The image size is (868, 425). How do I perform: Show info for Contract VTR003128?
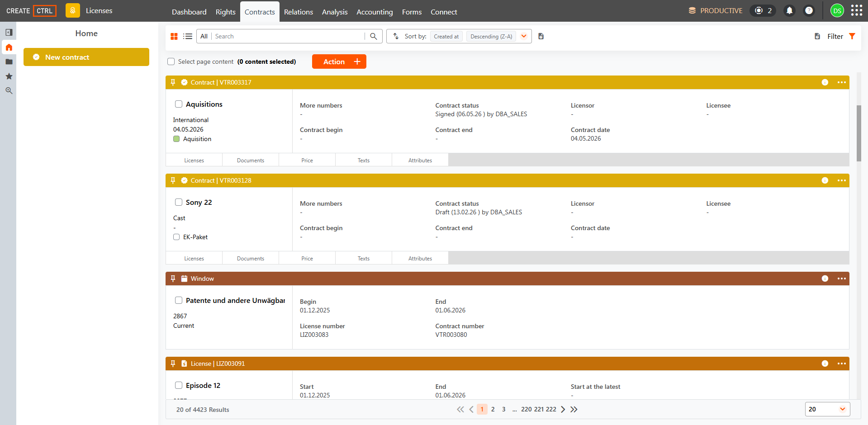pos(825,180)
